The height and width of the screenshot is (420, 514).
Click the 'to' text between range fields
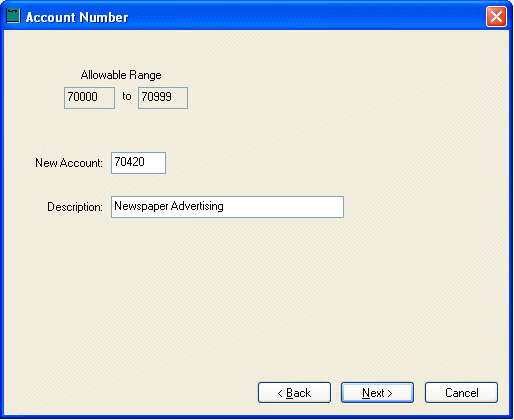click(127, 96)
